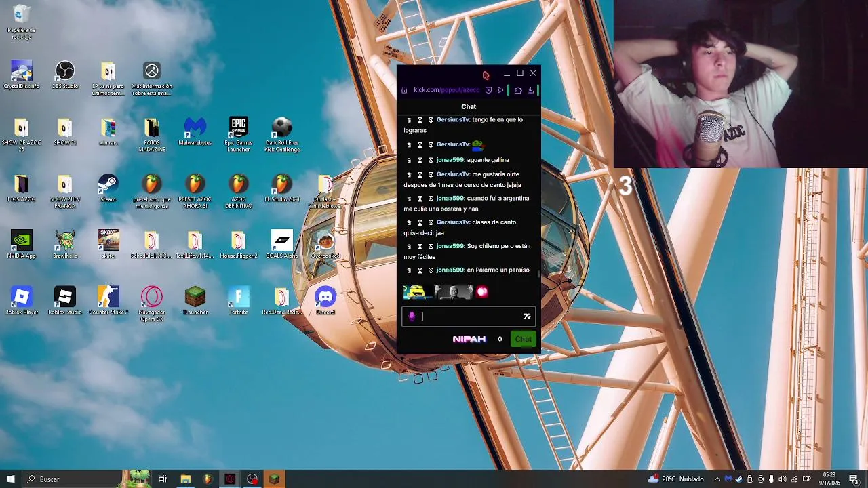Select the FIOS AZOC archive
The image size is (868, 488).
[x=22, y=188]
